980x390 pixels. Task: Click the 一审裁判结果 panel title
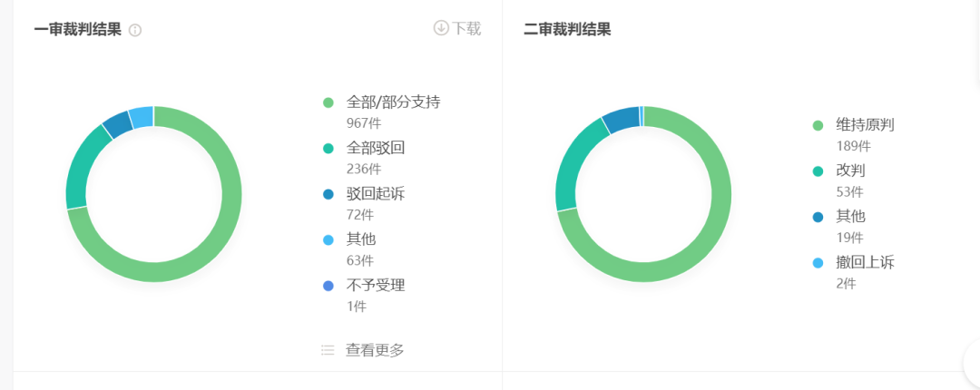[x=77, y=29]
